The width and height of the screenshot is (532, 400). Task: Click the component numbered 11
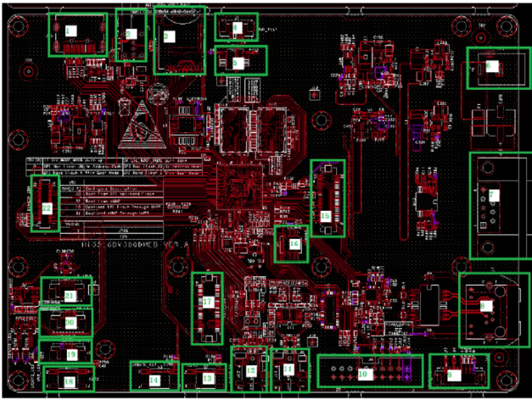pos(288,369)
